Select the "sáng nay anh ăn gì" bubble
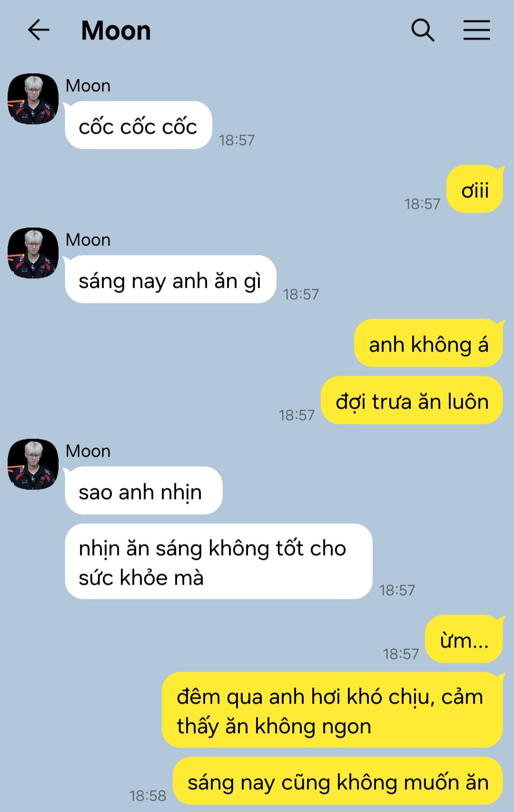The height and width of the screenshot is (812, 514). 170,280
